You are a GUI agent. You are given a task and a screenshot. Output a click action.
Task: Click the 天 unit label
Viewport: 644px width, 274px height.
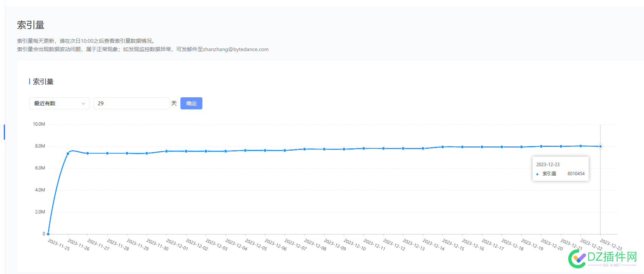tap(174, 103)
